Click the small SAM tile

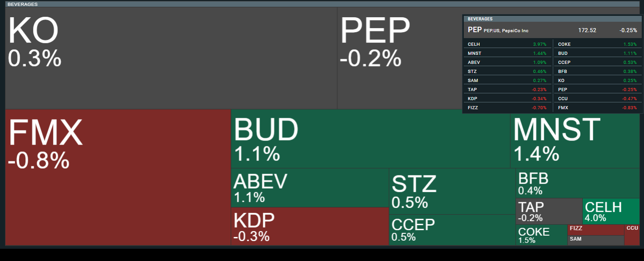pos(595,240)
